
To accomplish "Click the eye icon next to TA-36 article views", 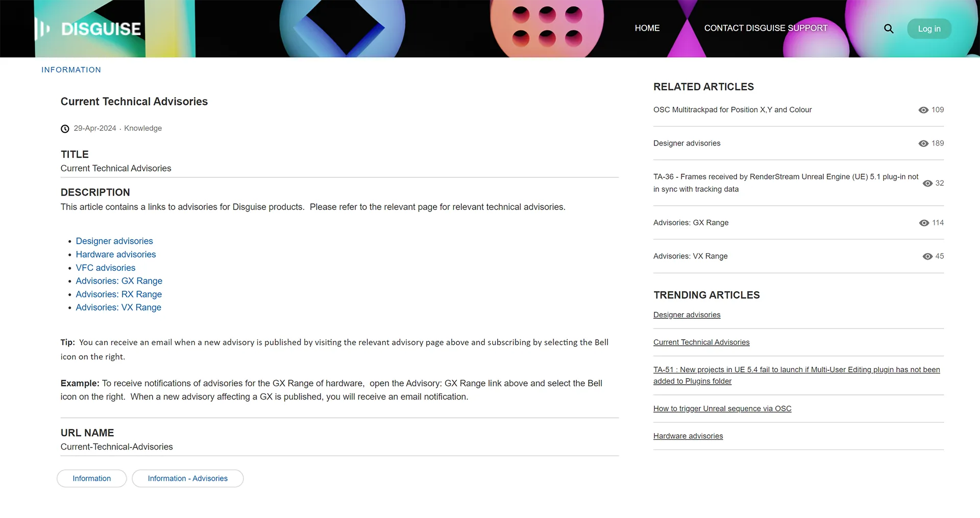I will [x=927, y=183].
